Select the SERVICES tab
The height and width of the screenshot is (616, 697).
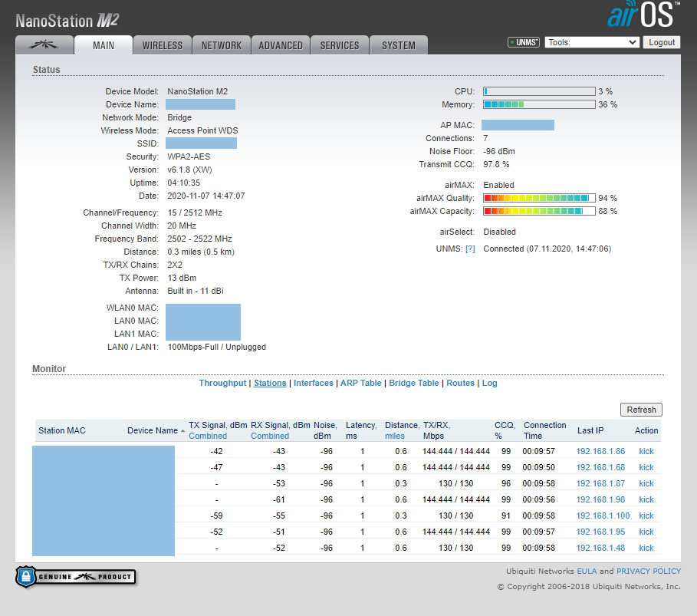[340, 45]
